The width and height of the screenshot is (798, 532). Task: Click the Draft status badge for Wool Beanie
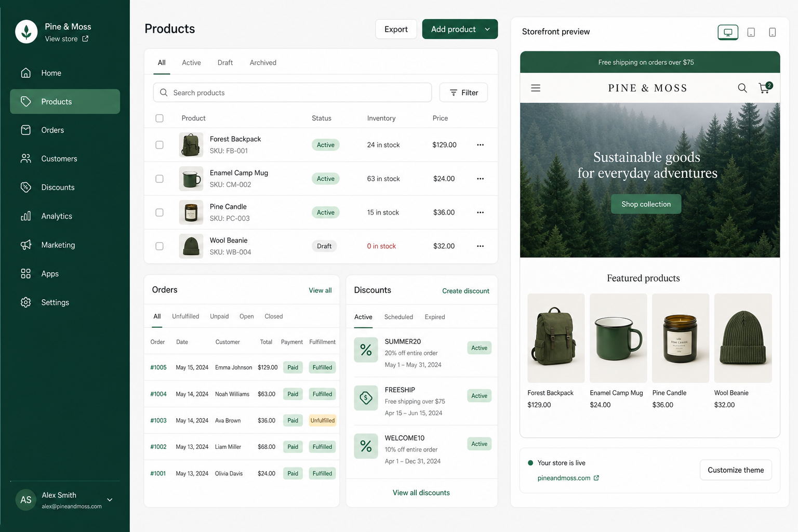click(x=324, y=246)
